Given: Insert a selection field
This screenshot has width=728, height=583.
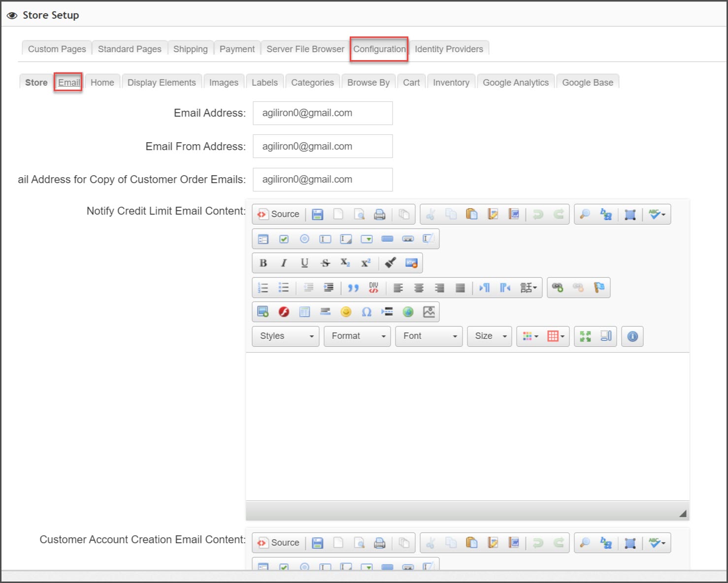Looking at the screenshot, I should 367,239.
